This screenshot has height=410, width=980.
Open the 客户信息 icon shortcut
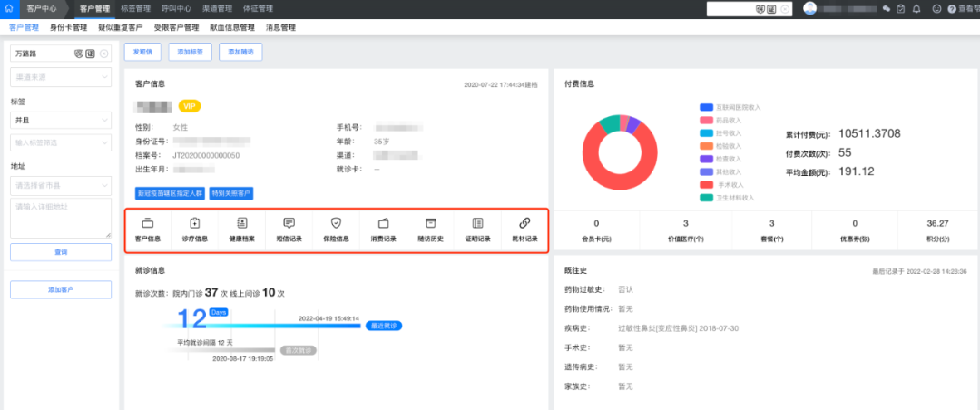(148, 223)
